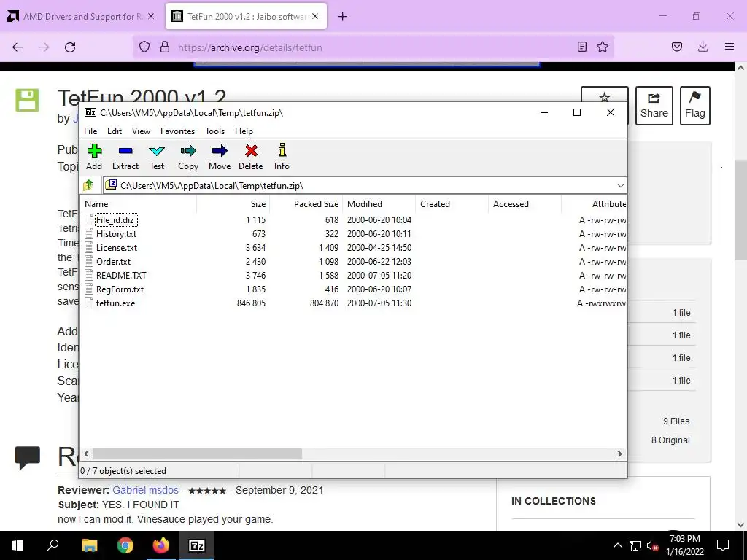The width and height of the screenshot is (747, 560).
Task: Click the red Delete icon in 7-Zip
Action: click(x=251, y=157)
